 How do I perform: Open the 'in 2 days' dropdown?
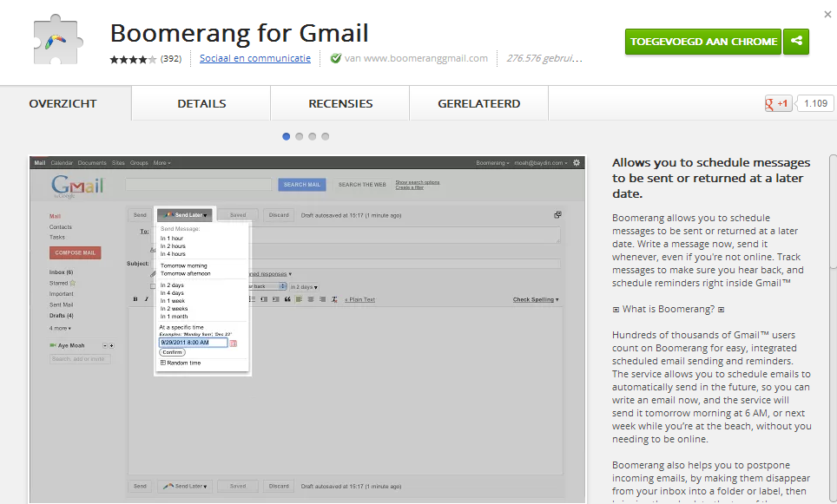(x=303, y=287)
